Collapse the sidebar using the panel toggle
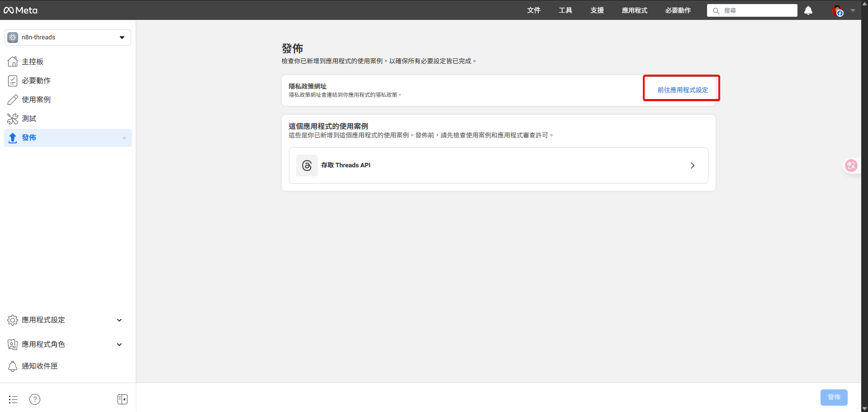 pos(122,399)
